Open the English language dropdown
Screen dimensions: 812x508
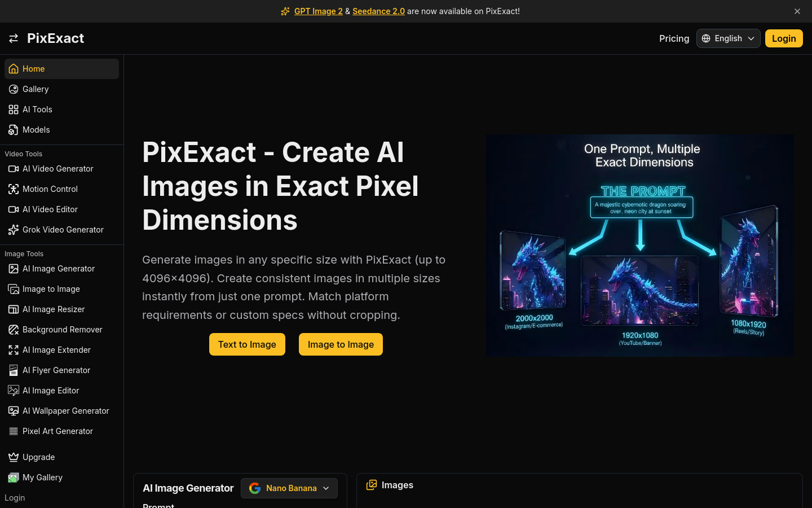[x=728, y=38]
